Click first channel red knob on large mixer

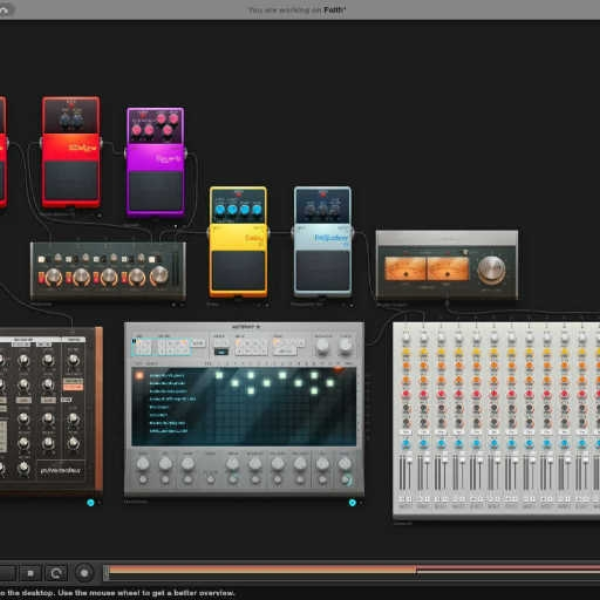click(406, 393)
